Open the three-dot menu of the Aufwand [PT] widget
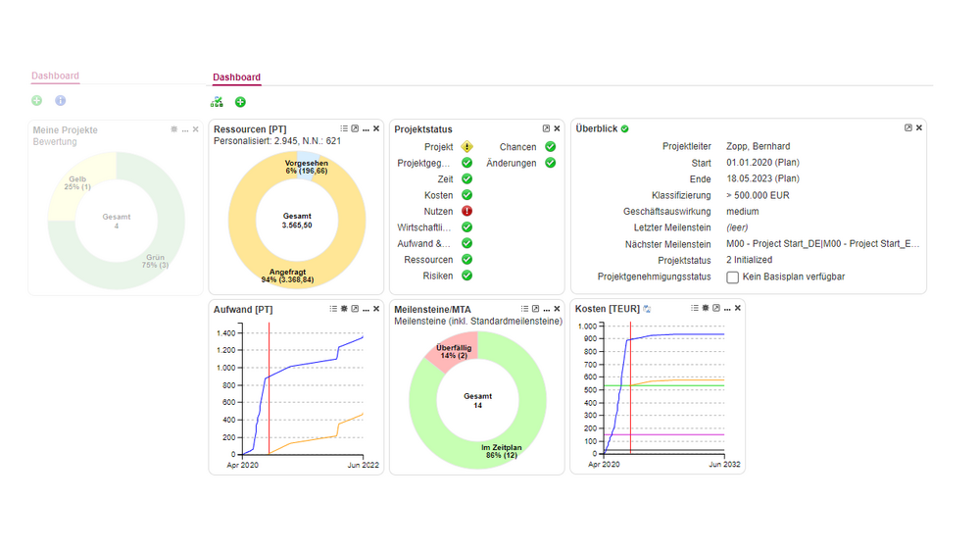The height and width of the screenshot is (552, 980). tap(366, 309)
